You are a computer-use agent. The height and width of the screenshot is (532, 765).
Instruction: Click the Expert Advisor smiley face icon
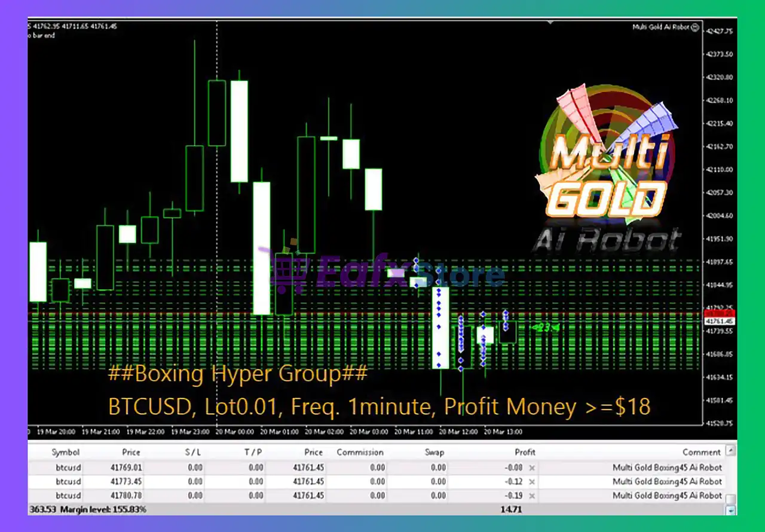[695, 27]
